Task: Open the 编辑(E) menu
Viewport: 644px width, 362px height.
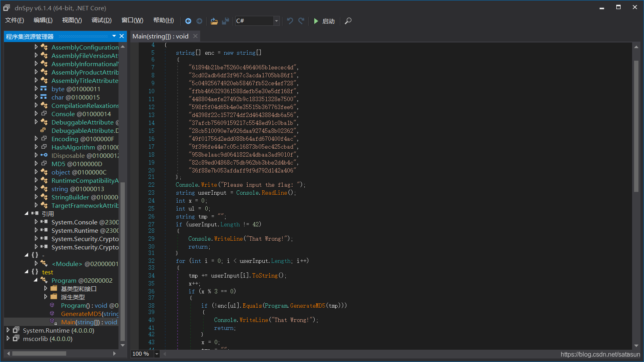Action: tap(43, 20)
